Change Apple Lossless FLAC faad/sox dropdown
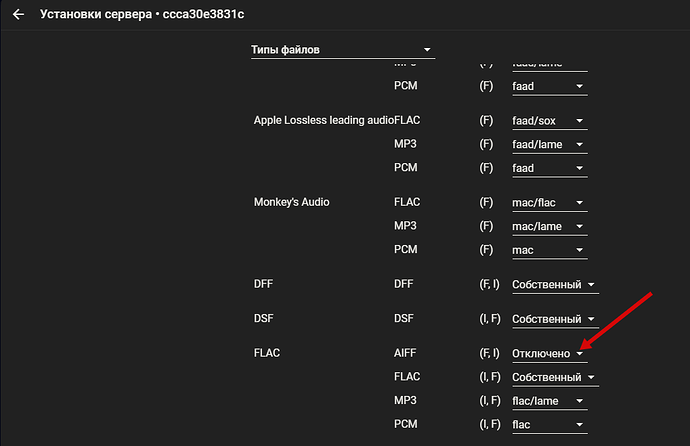690x446 pixels. pyautogui.click(x=550, y=121)
